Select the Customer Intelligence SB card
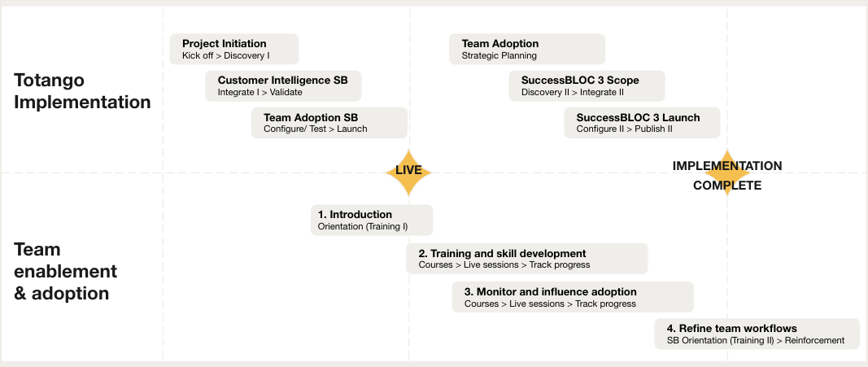The width and height of the screenshot is (868, 367). [x=283, y=85]
